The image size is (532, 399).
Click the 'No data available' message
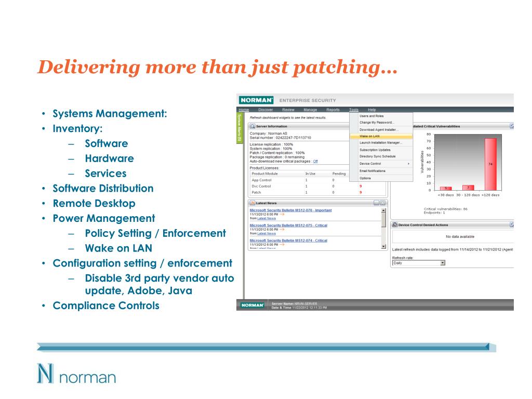tap(460, 236)
